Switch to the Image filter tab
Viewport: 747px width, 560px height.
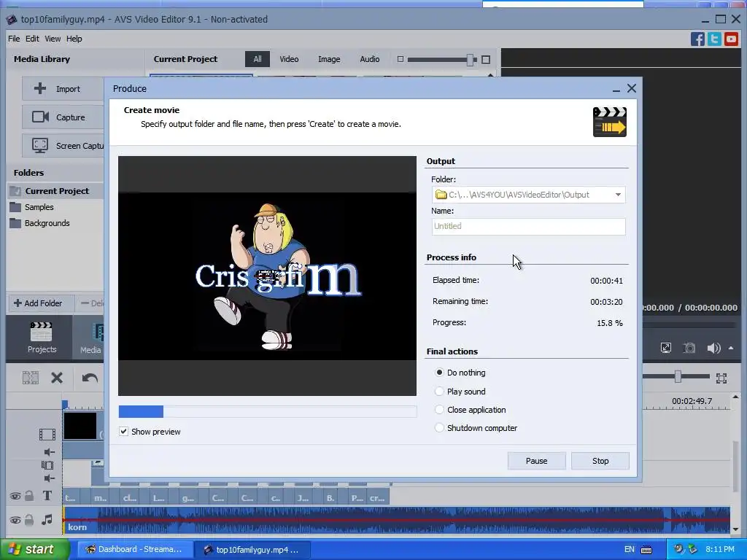tap(329, 59)
